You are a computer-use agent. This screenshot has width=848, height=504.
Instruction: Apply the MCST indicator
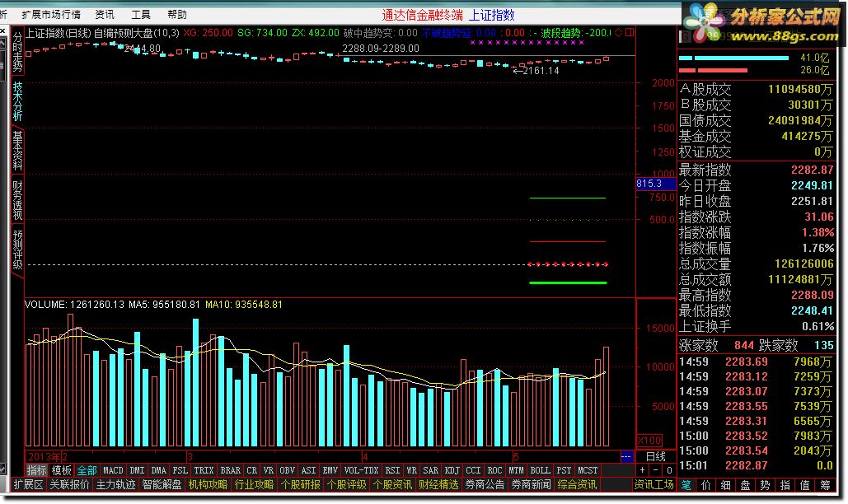tap(588, 470)
